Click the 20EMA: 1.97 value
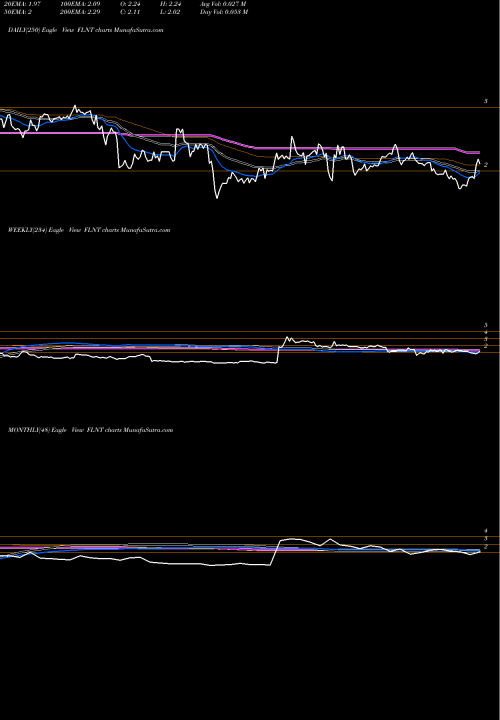500x720 pixels. pos(22,4)
